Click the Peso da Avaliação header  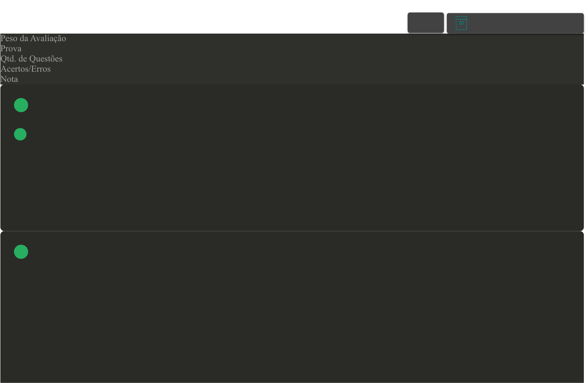click(x=33, y=38)
